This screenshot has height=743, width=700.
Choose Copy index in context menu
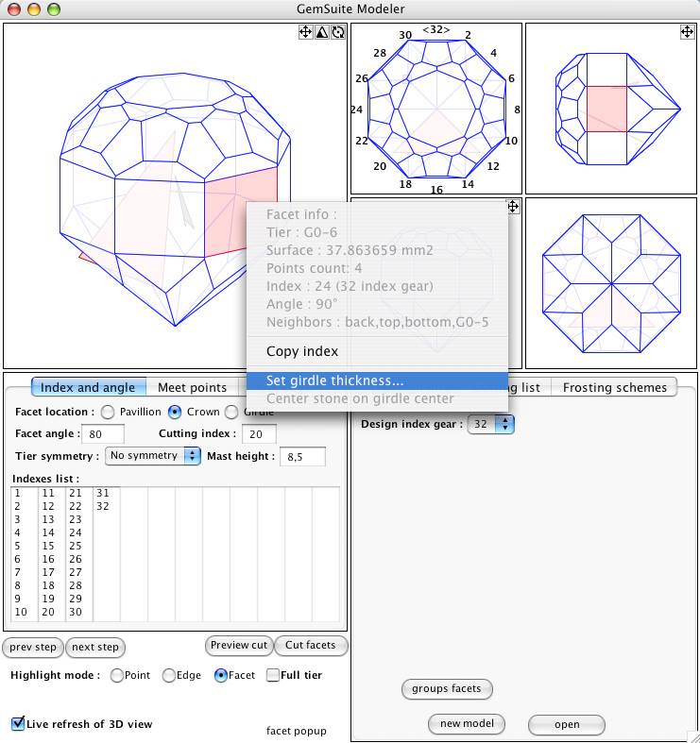377,351
